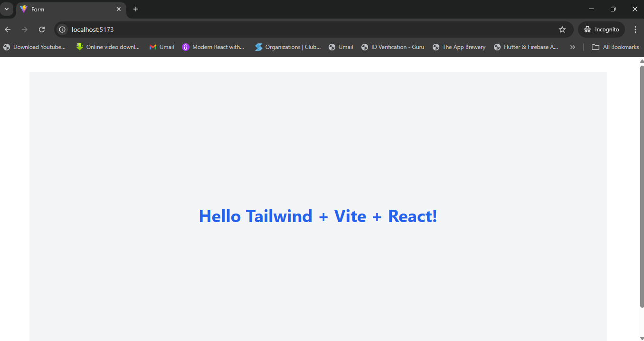Open the All Bookmarks folder
The image size is (644, 341).
coord(615,47)
